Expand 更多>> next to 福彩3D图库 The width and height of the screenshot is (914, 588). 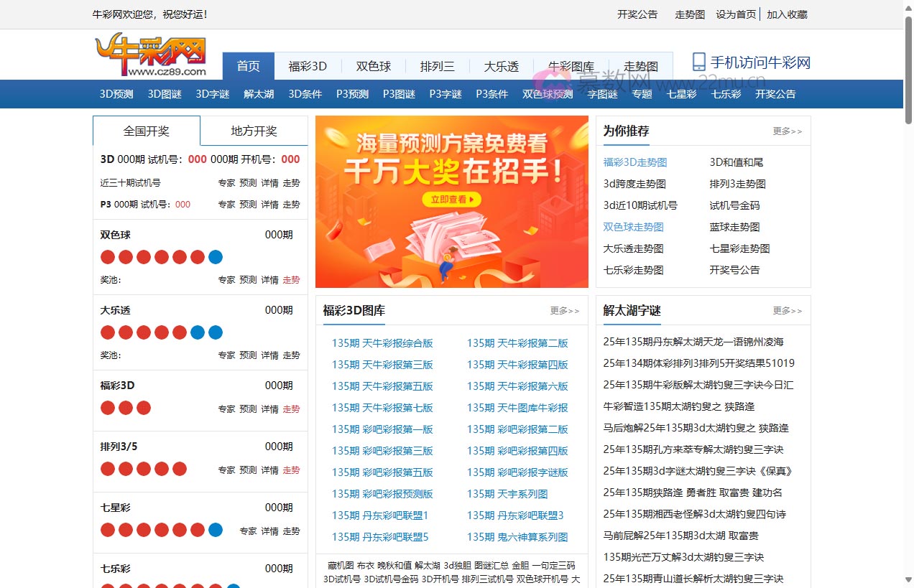point(564,311)
